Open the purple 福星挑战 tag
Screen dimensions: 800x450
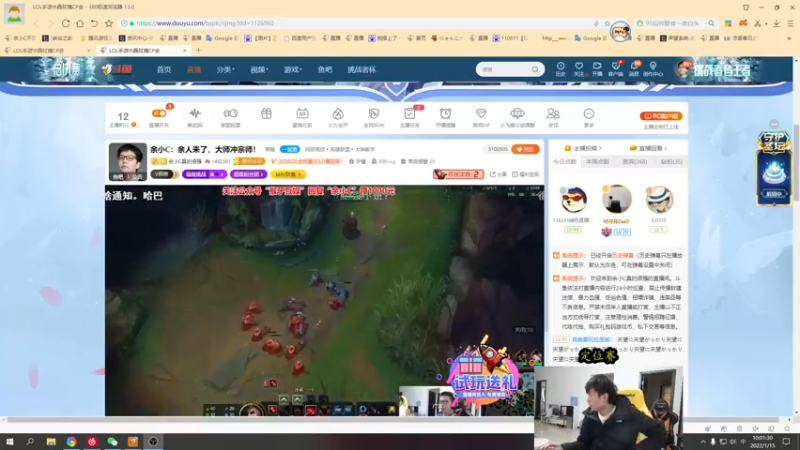tap(204, 174)
